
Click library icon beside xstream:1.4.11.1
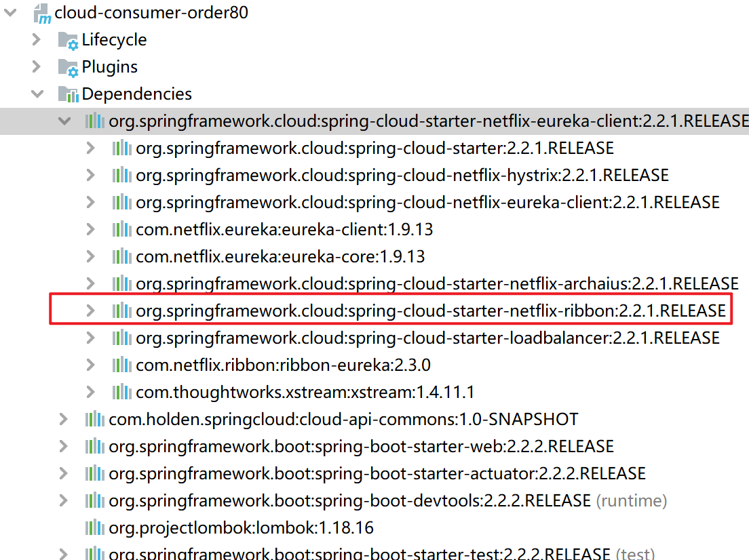click(x=121, y=393)
